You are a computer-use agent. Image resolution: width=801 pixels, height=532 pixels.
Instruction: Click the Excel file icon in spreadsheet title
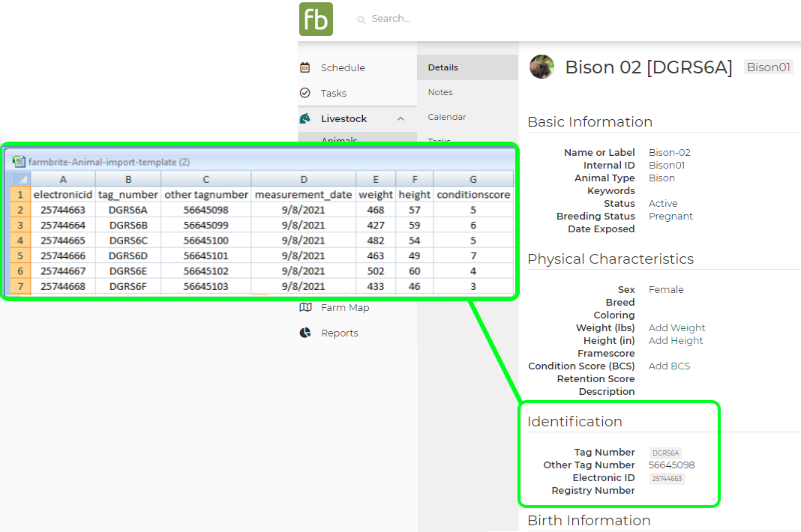19,161
